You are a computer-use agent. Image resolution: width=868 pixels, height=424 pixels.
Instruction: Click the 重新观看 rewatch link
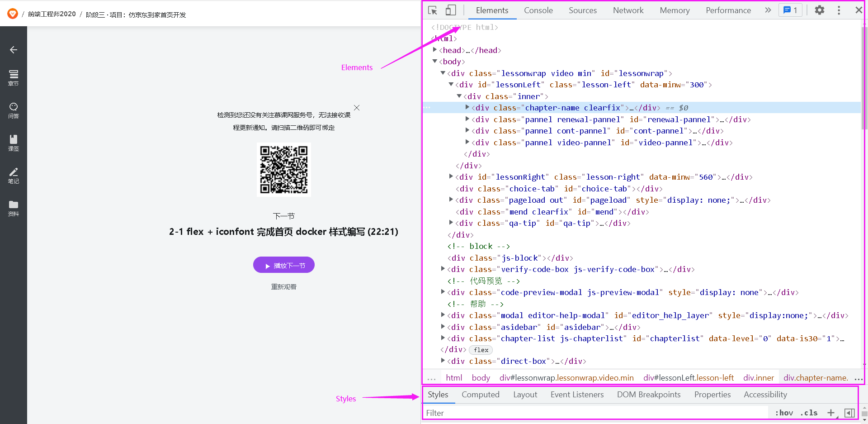tap(284, 287)
